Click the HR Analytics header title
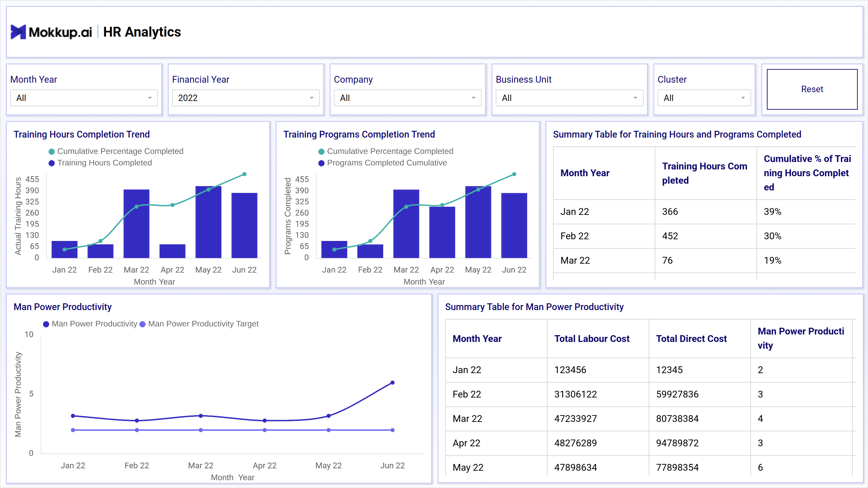This screenshot has height=488, width=868. pyautogui.click(x=142, y=32)
